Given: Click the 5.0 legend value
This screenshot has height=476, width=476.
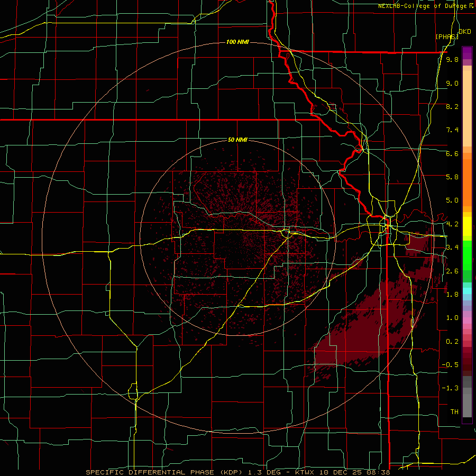Looking at the screenshot, I should (x=452, y=200).
